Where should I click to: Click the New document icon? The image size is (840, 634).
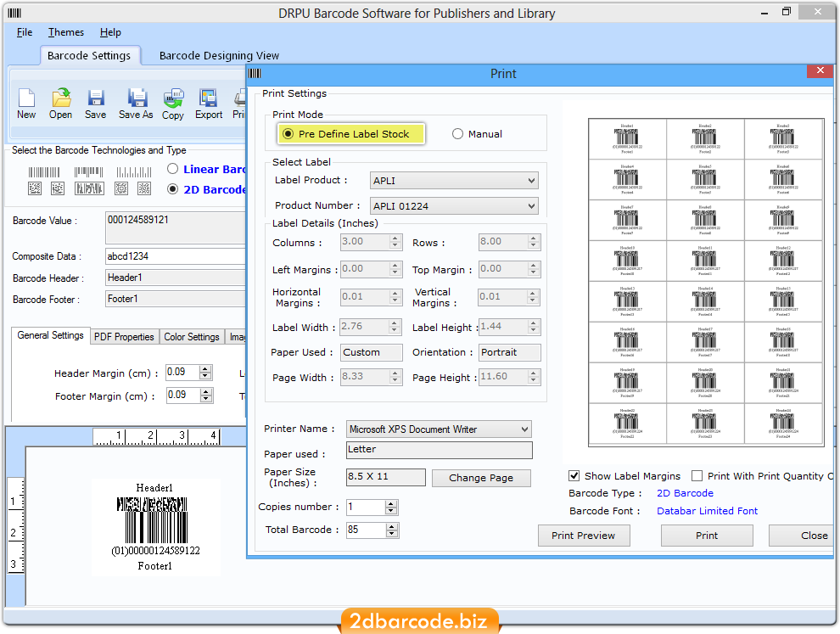pos(26,98)
